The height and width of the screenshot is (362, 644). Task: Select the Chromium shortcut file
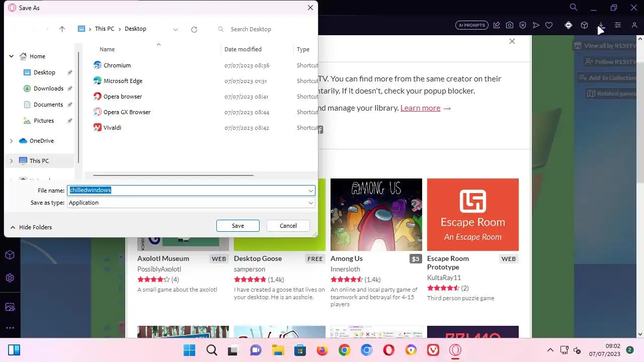pyautogui.click(x=117, y=65)
